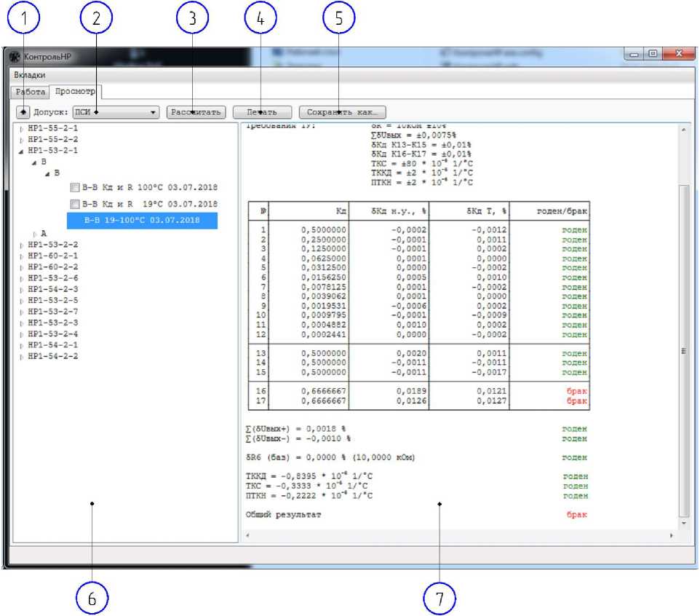This screenshot has height=616, width=700.
Task: Toggle checkbox for B-B Кд и R 100°C
Action: point(73,187)
